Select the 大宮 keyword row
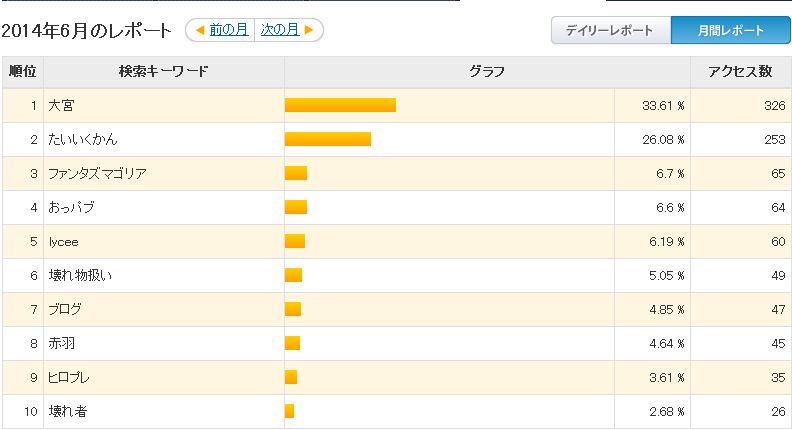Screen dimensions: 792x430 click(396, 106)
